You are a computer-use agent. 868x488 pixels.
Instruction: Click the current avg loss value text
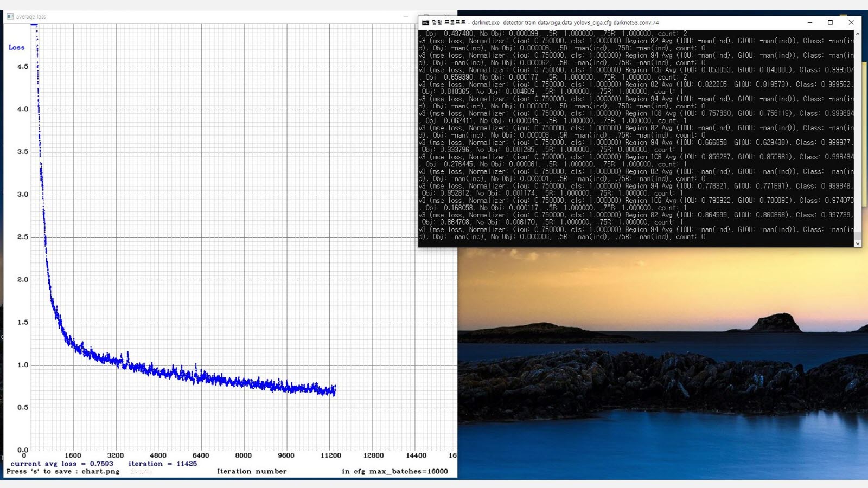[x=62, y=464]
